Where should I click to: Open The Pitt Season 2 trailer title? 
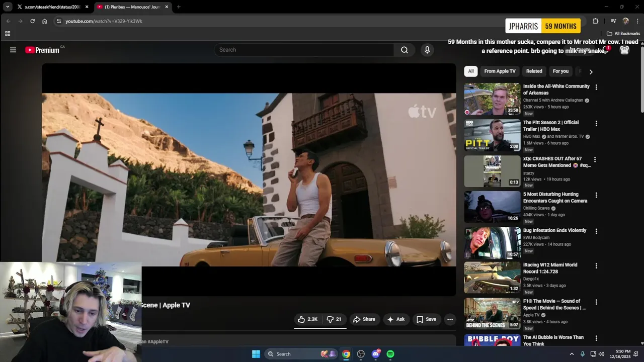pyautogui.click(x=551, y=126)
